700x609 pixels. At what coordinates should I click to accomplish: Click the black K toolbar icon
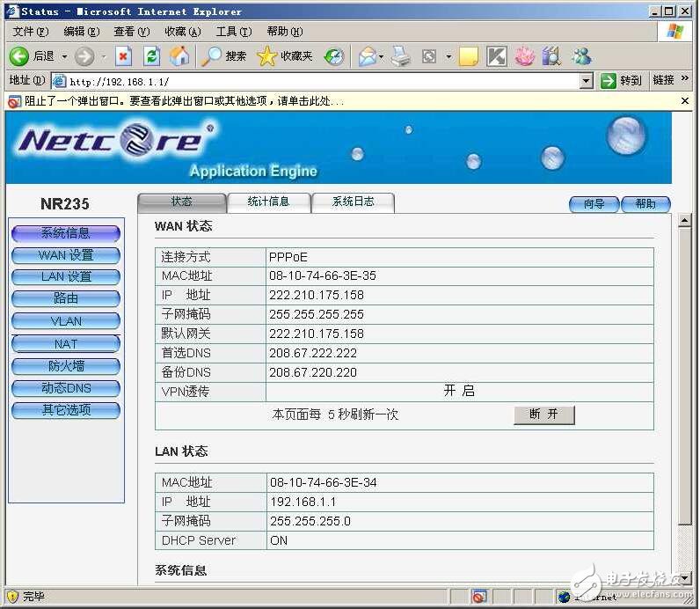click(x=497, y=56)
